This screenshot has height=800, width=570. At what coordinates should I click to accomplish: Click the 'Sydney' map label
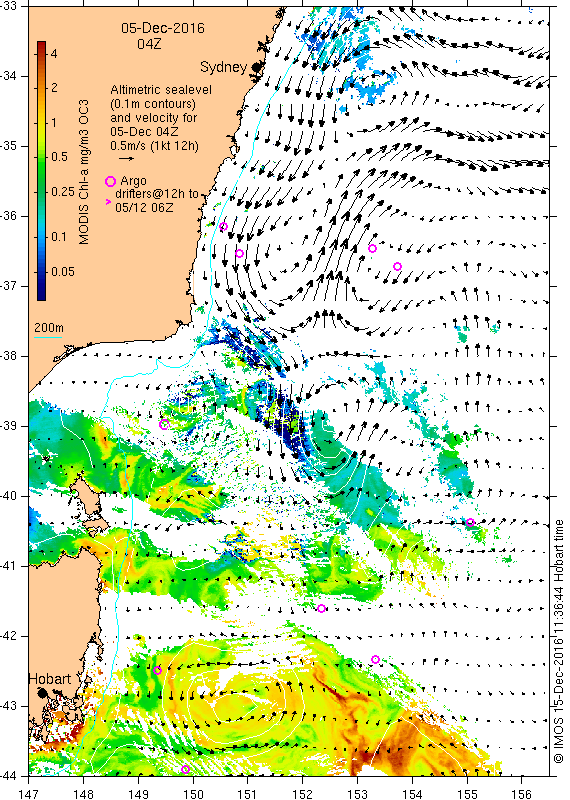point(224,67)
